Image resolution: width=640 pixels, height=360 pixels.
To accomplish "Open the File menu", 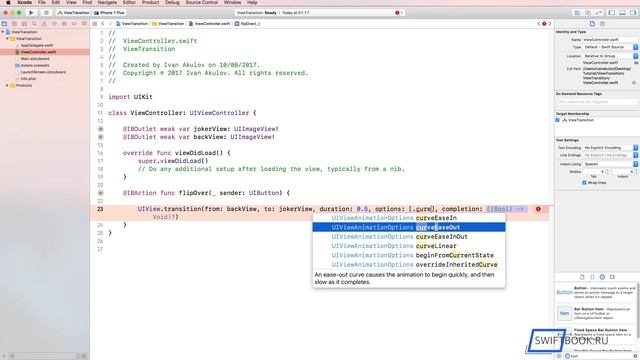I will pos(42,2).
